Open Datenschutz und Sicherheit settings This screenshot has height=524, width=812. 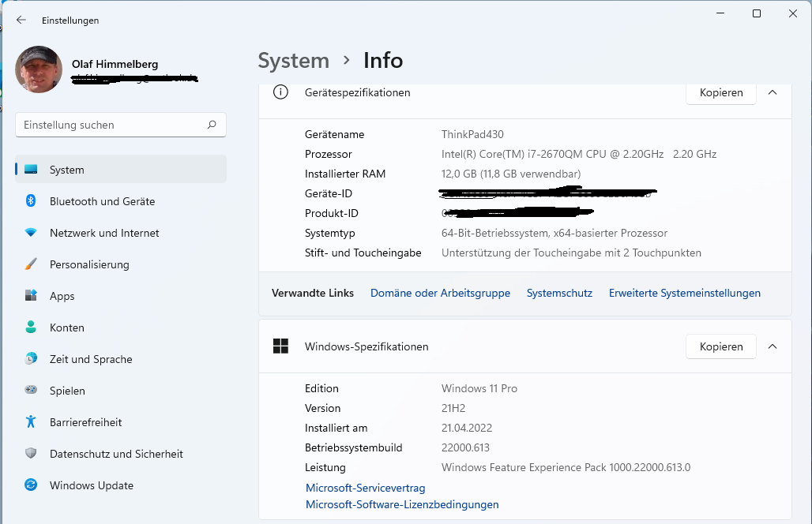(x=121, y=454)
